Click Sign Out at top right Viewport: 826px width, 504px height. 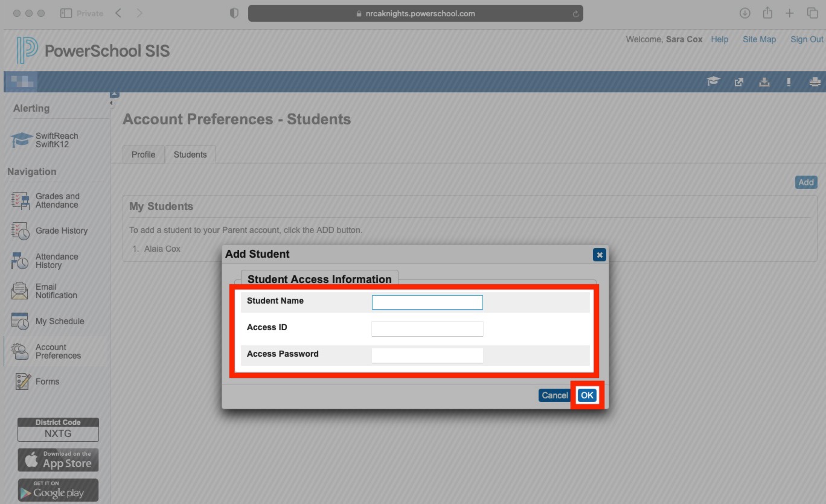807,39
